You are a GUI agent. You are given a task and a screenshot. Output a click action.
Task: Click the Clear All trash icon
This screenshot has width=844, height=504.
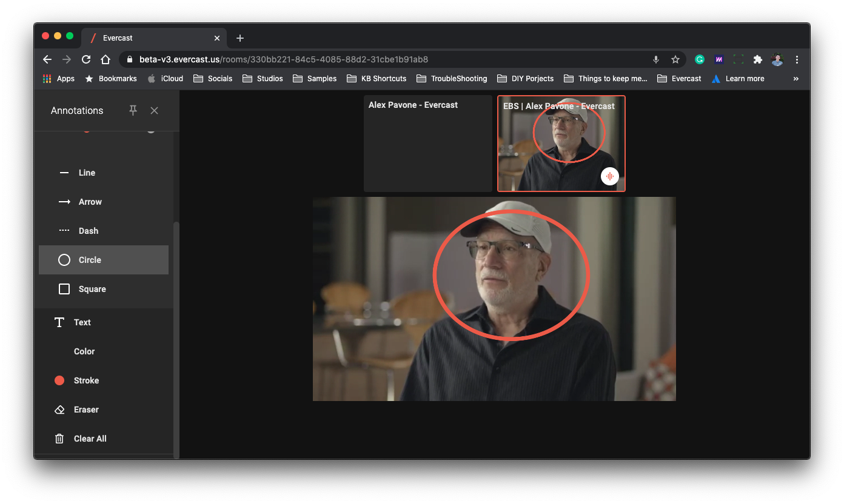pyautogui.click(x=59, y=439)
